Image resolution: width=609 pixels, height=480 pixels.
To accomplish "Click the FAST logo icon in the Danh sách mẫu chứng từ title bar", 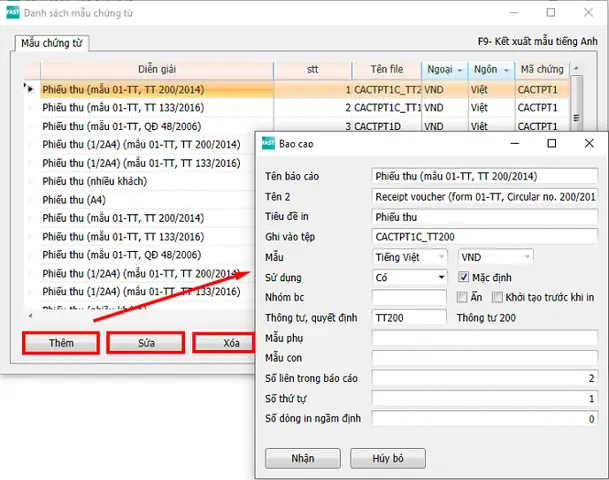I will pyautogui.click(x=12, y=12).
